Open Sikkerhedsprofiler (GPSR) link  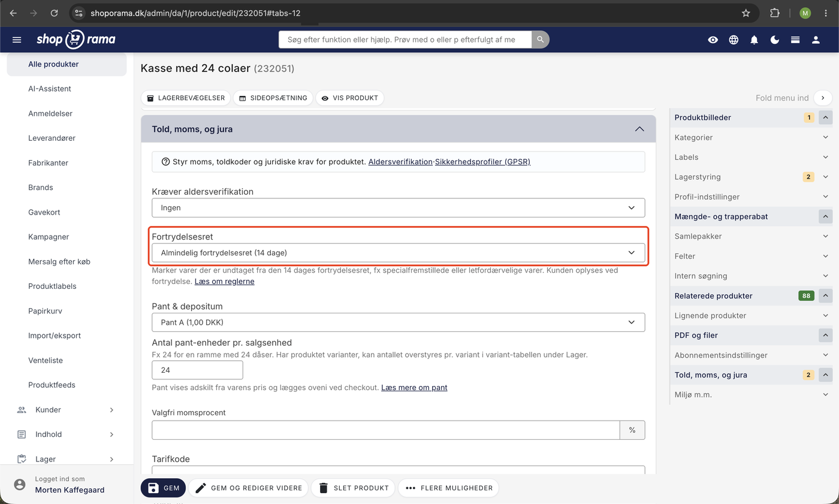pos(482,162)
